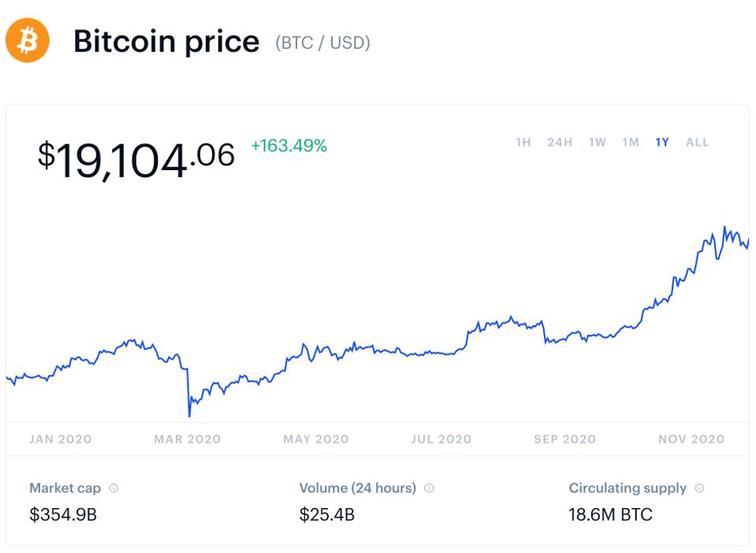Viewport: 756px width, 553px height.
Task: Select the 24H time range
Action: pos(560,143)
